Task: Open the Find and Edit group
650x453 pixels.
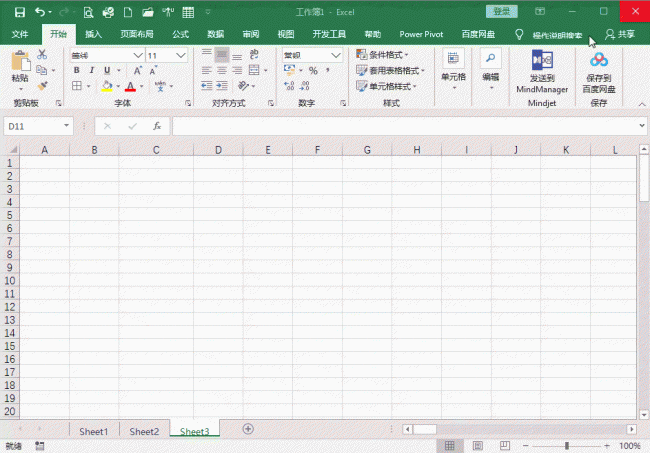Action: coord(490,69)
